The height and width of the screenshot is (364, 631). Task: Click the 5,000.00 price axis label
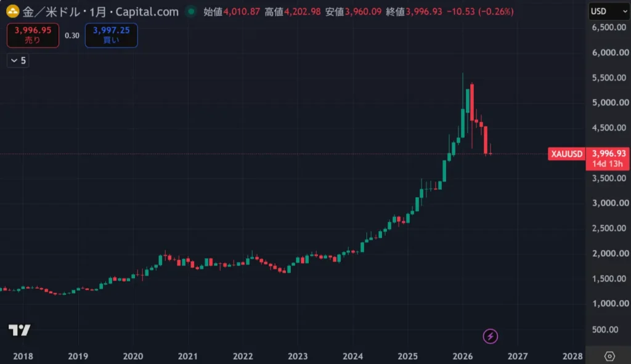[610, 103]
